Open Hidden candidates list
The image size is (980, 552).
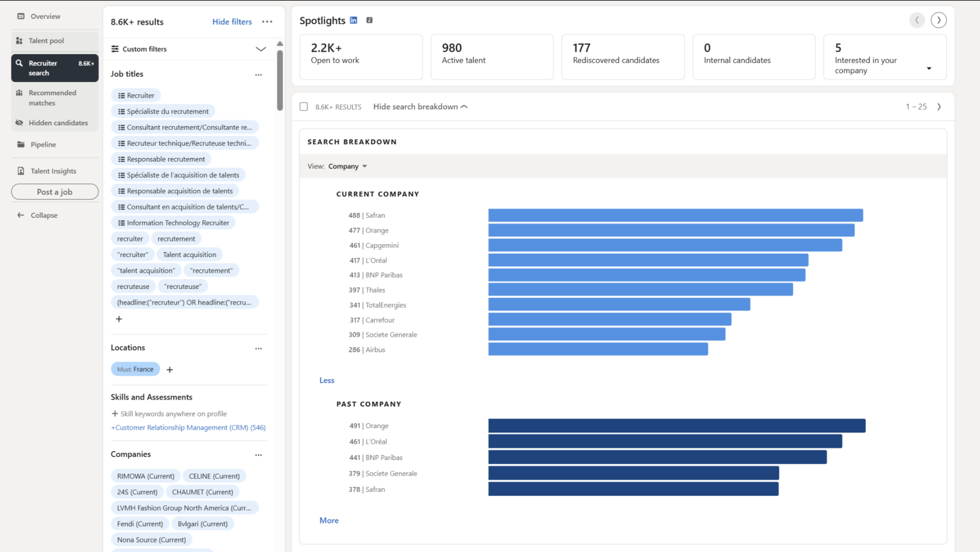point(55,123)
